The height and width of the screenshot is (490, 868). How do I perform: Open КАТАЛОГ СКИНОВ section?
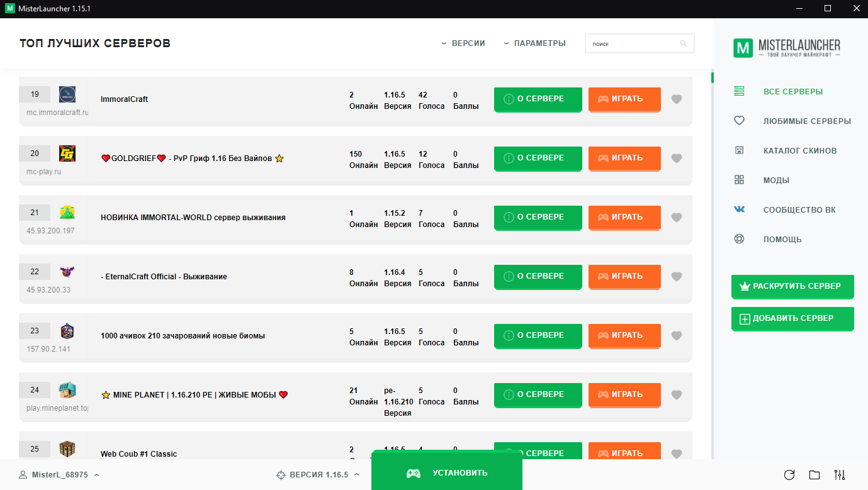coord(799,150)
